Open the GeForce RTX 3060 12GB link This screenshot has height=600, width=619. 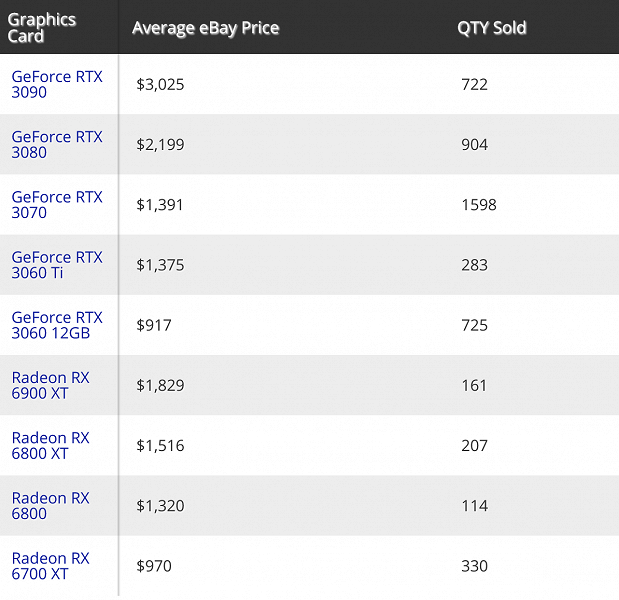[57, 325]
